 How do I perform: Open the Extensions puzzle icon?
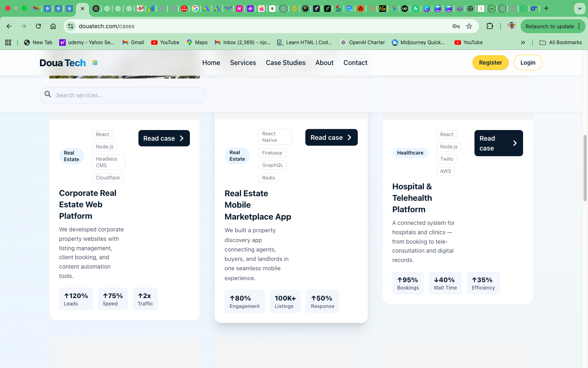point(490,26)
